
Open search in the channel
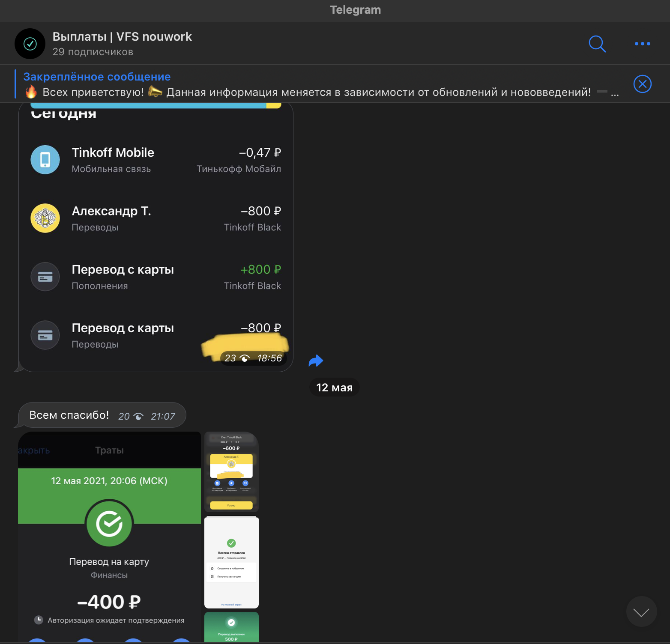pyautogui.click(x=597, y=44)
